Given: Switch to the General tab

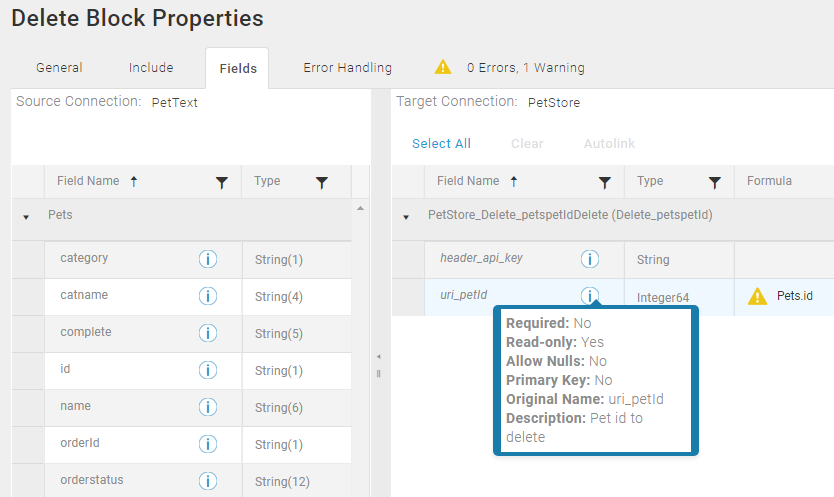Looking at the screenshot, I should [59, 68].
